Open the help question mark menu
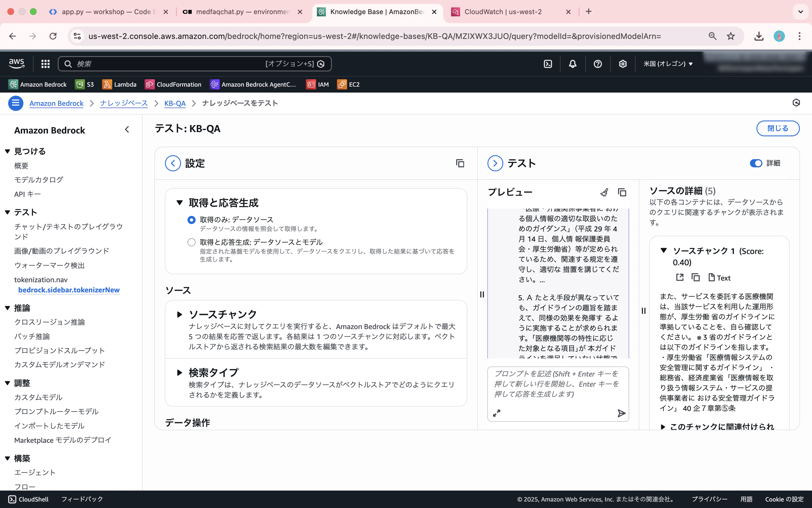Image resolution: width=812 pixels, height=508 pixels. point(598,64)
